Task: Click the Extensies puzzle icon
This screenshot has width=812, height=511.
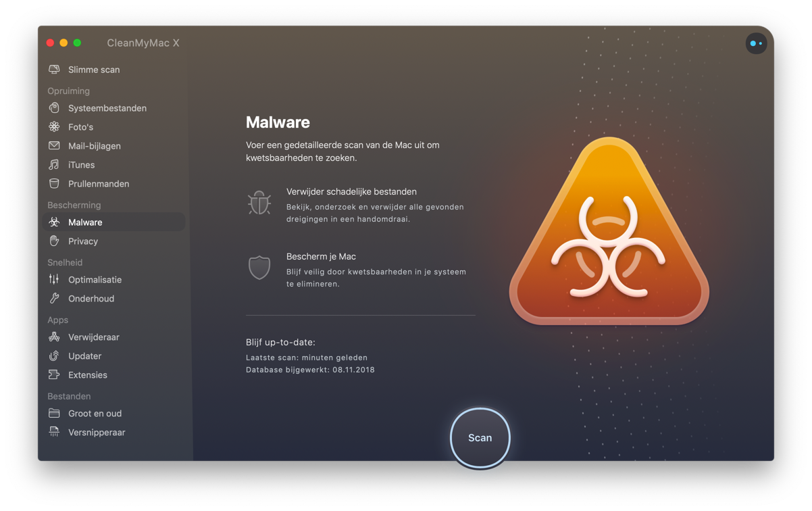Action: click(x=54, y=375)
